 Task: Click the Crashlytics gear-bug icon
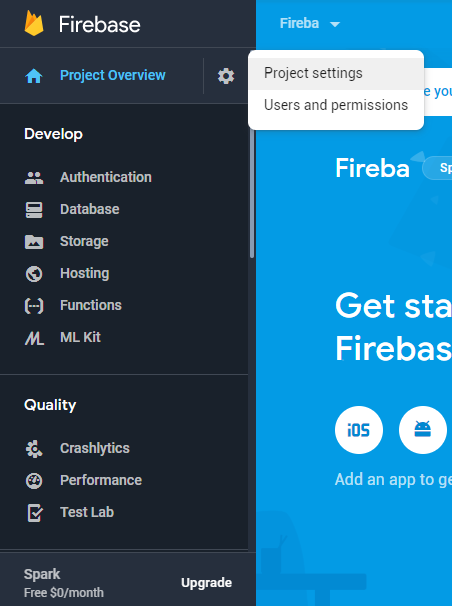34,449
